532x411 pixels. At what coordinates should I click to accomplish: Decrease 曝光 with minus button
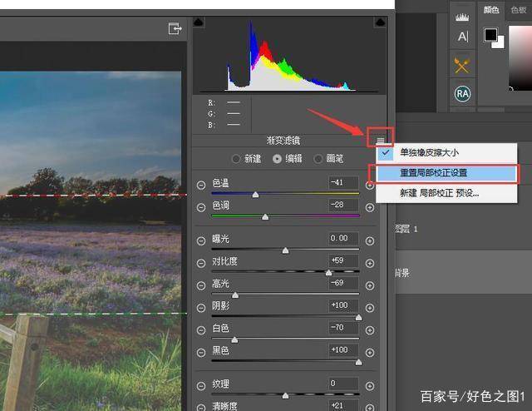pos(201,240)
